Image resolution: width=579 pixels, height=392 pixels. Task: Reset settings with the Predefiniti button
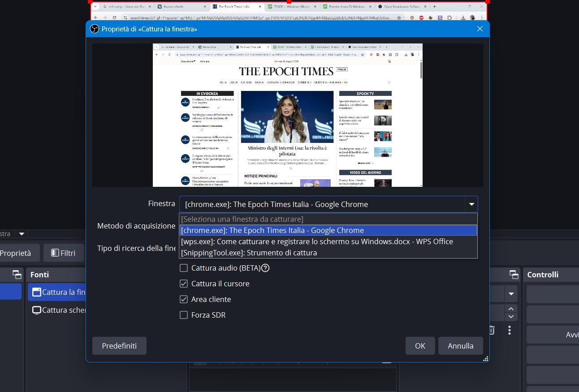(x=119, y=346)
